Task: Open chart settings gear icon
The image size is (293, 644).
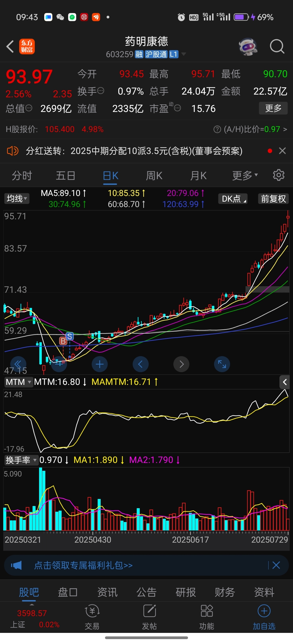Action: click(x=279, y=175)
